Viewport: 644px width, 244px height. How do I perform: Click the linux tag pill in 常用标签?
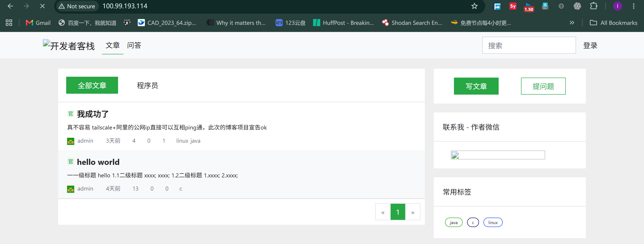[493, 223]
